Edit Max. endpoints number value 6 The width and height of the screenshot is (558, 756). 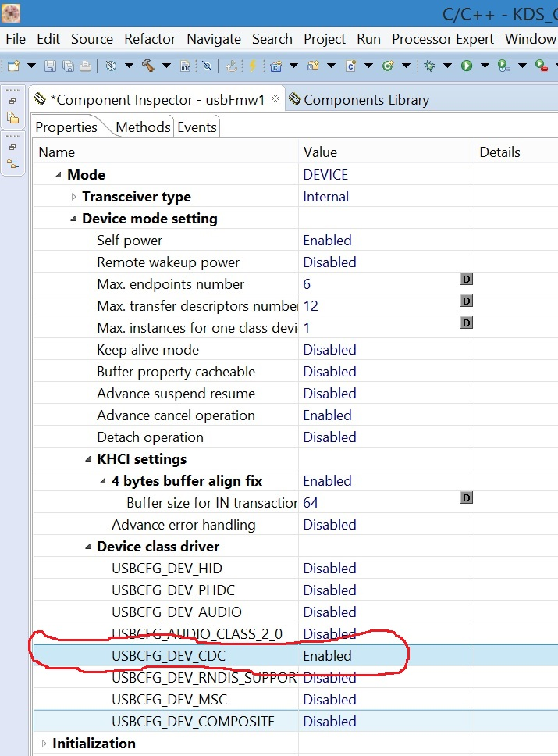(307, 284)
